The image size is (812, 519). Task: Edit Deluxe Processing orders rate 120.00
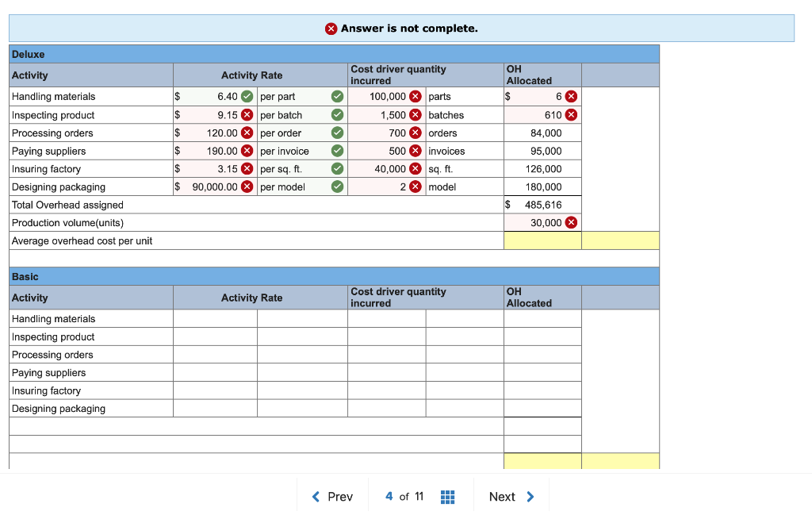(x=215, y=133)
